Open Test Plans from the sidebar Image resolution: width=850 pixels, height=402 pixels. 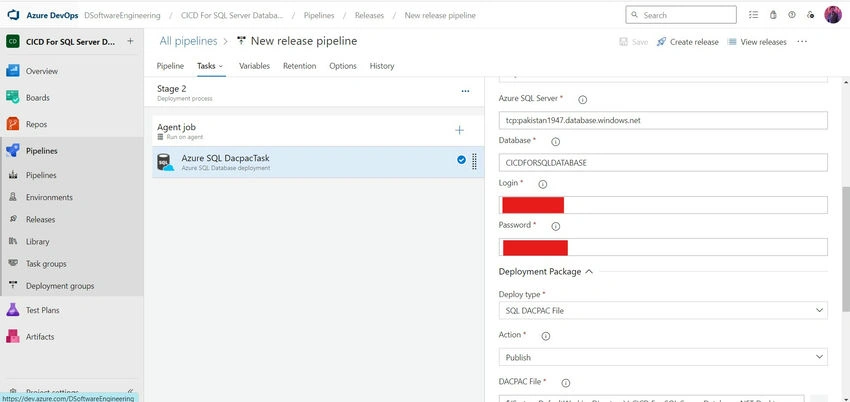42,310
